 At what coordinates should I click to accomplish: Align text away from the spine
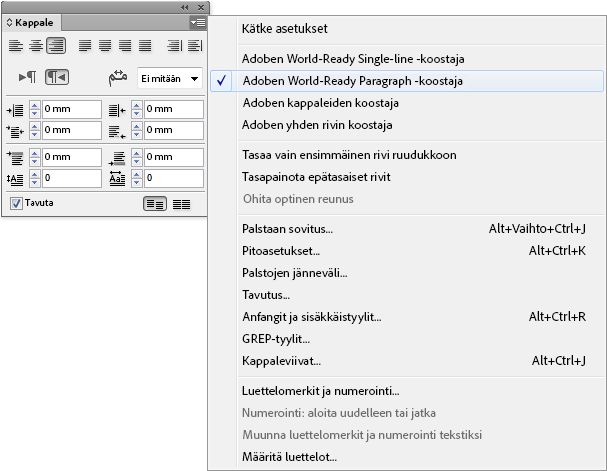point(195,46)
